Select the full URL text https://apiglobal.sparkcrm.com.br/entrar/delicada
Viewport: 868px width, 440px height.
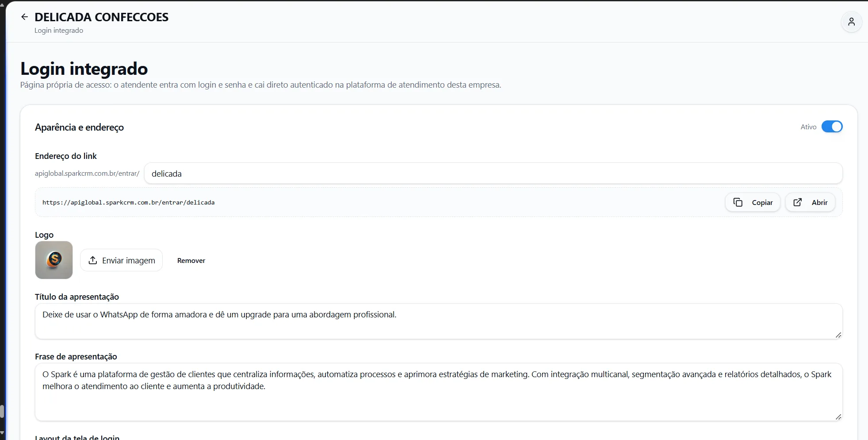(x=129, y=202)
